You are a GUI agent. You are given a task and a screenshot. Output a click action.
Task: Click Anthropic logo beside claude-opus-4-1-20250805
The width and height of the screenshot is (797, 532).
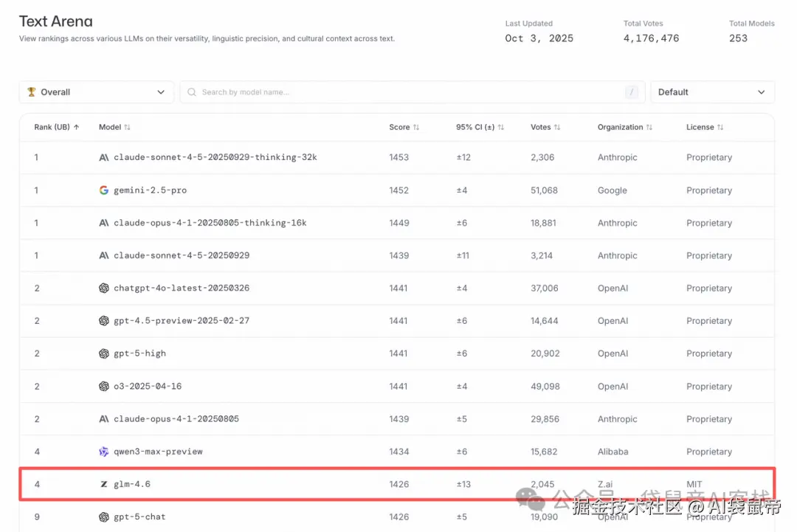[104, 418]
